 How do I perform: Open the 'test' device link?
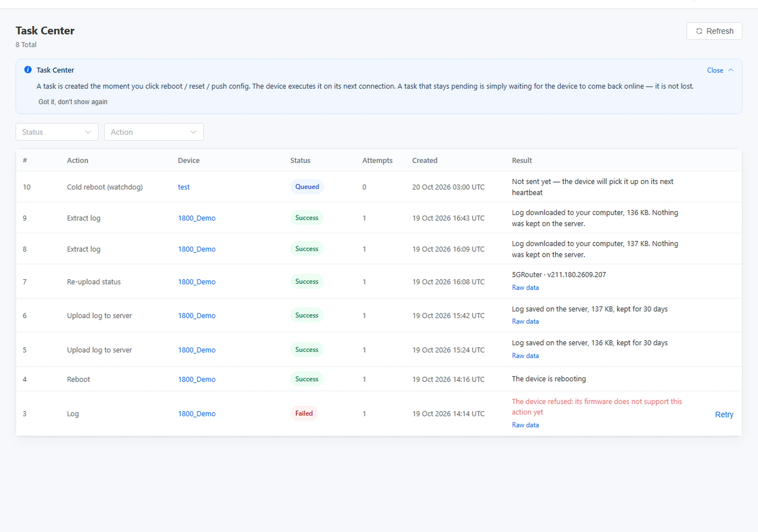pos(183,187)
